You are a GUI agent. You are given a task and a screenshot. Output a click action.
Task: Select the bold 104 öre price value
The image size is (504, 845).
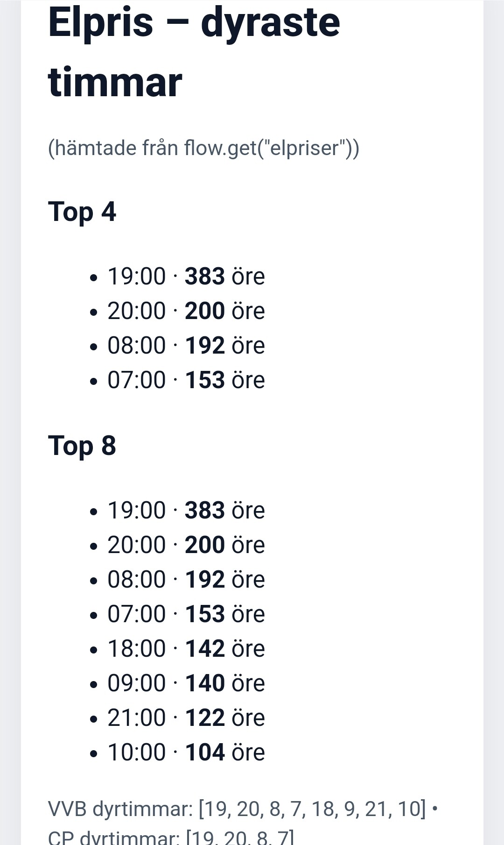tap(205, 752)
